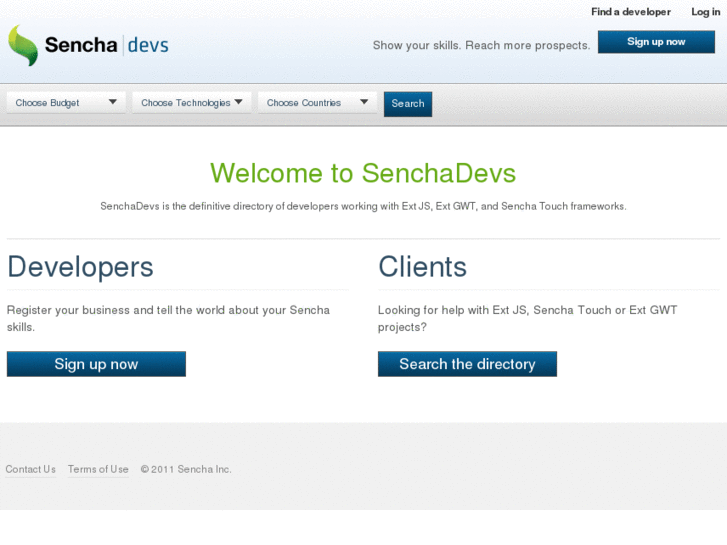
Task: Expand the Choose Technologies dropdown
Action: tap(191, 103)
